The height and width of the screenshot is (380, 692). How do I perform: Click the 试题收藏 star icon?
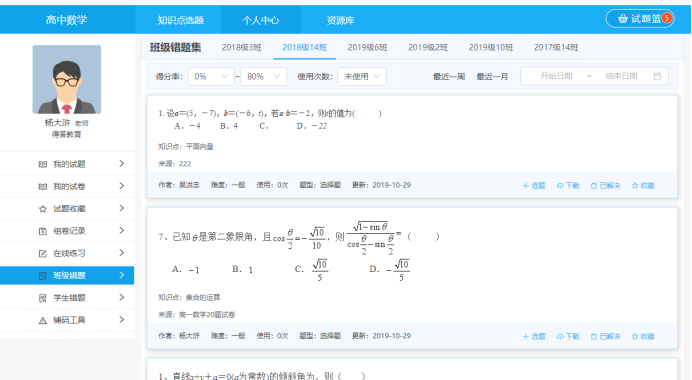coord(42,209)
